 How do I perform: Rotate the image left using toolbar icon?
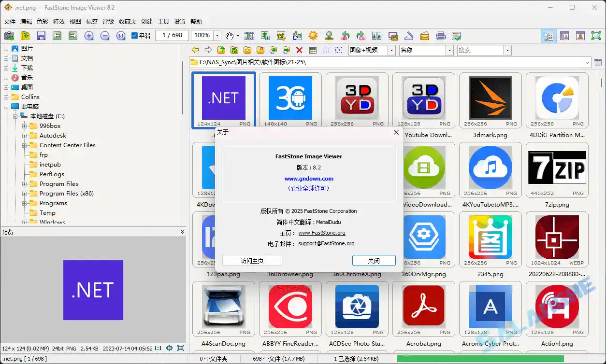(x=346, y=35)
